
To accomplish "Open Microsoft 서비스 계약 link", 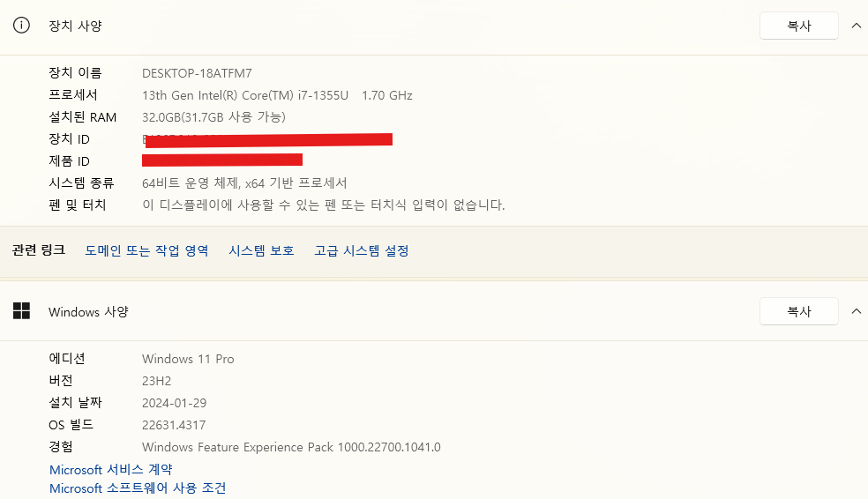I will 111,470.
